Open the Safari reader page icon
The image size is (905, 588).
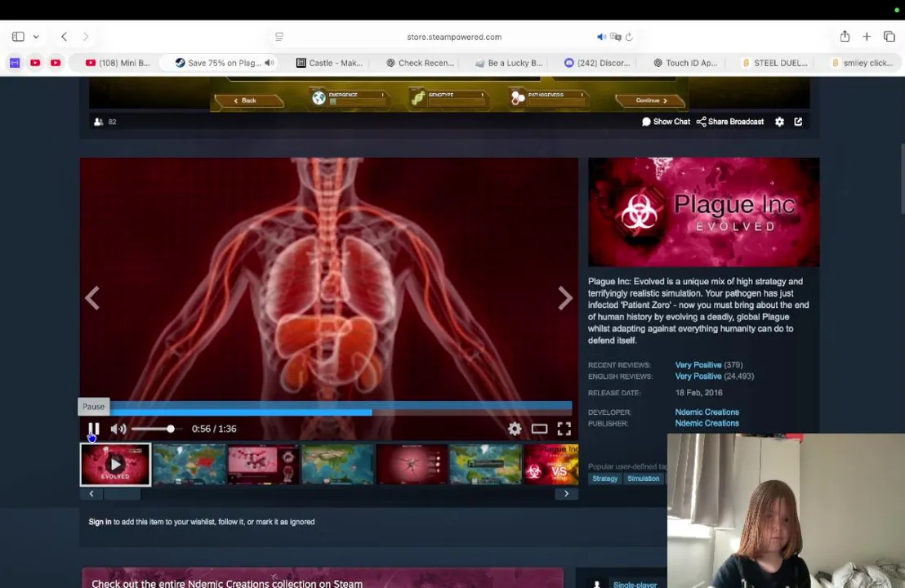279,37
